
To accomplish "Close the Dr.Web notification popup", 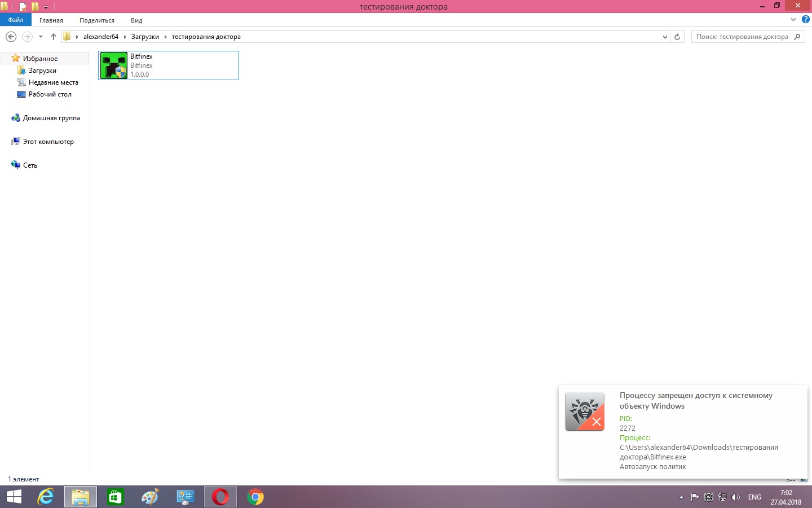I will coord(801,392).
